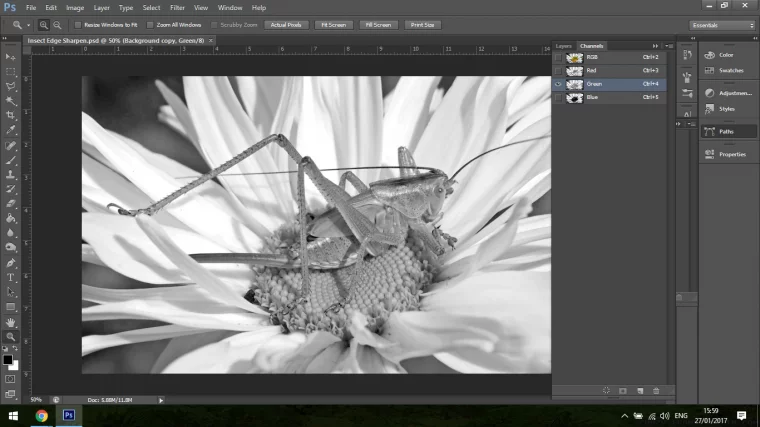Enable Zoom All Windows checkbox
760x427 pixels.
click(x=150, y=25)
